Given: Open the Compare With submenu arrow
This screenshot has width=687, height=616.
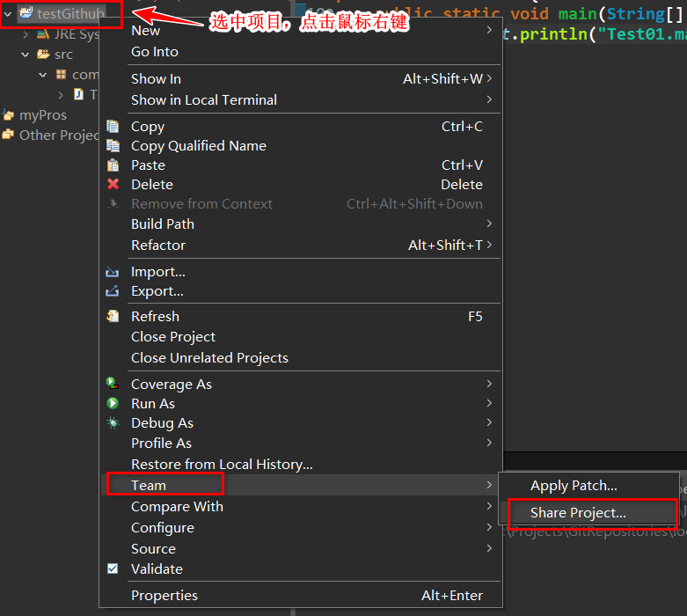Looking at the screenshot, I should 489,506.
